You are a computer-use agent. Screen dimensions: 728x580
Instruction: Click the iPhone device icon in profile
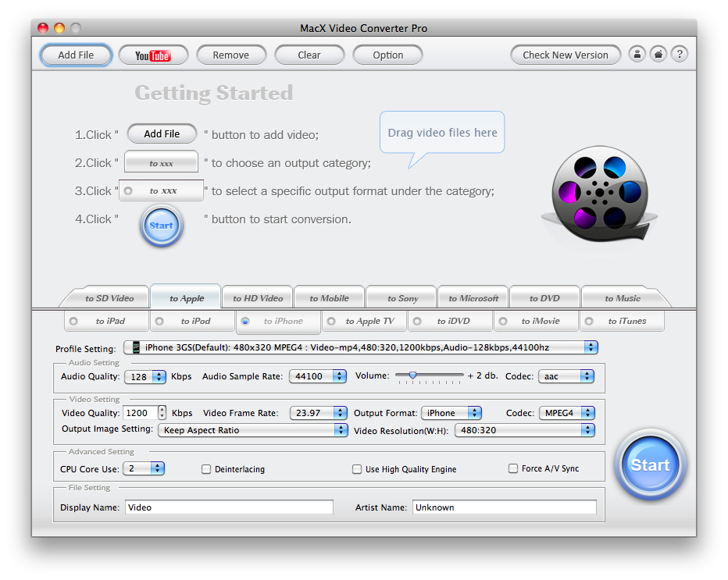click(x=136, y=347)
